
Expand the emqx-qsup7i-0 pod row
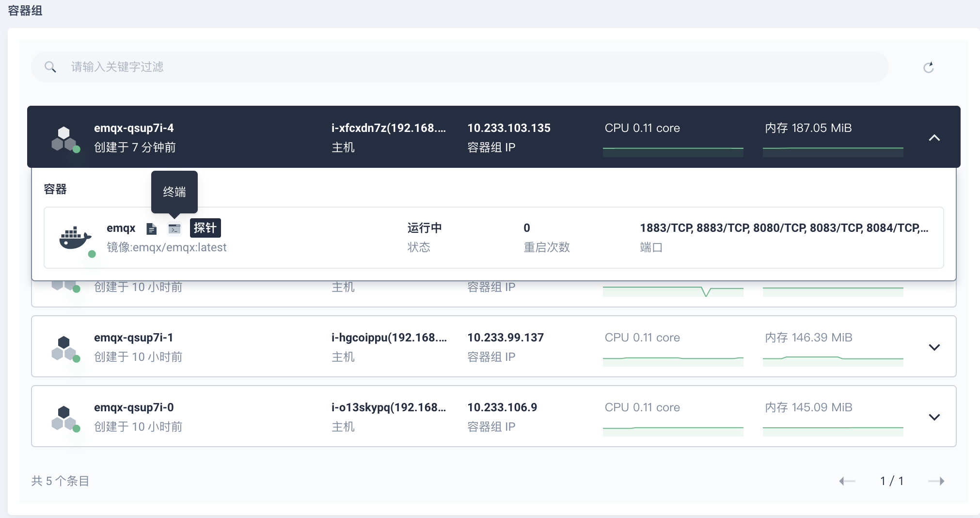(934, 417)
